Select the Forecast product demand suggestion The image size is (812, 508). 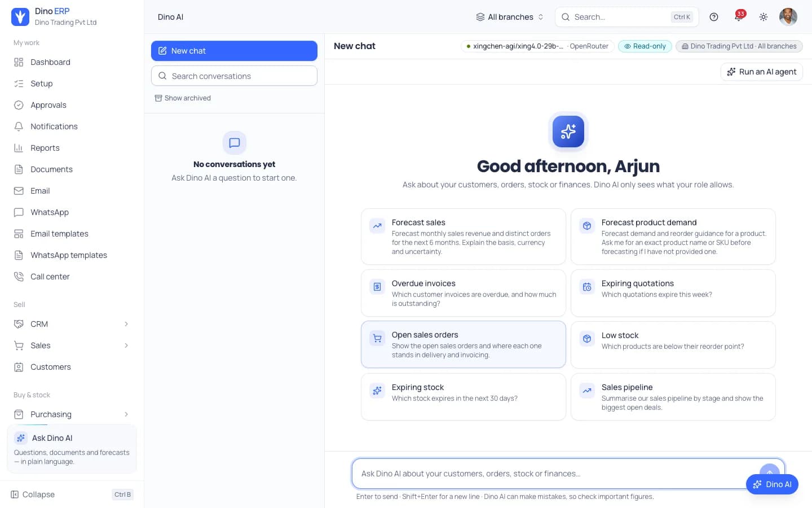point(673,237)
